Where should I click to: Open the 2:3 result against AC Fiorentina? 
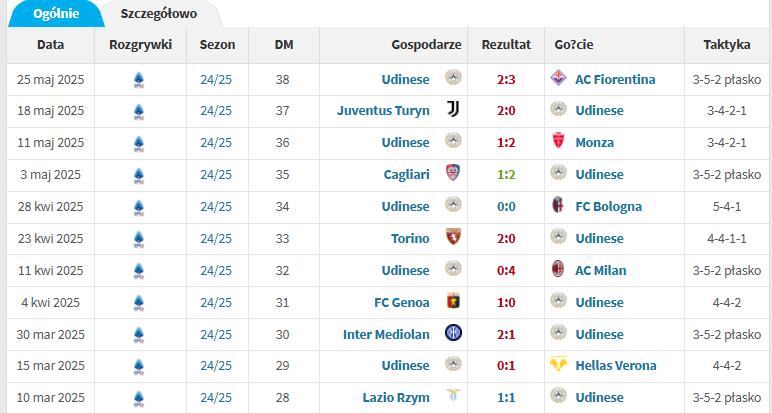point(506,80)
